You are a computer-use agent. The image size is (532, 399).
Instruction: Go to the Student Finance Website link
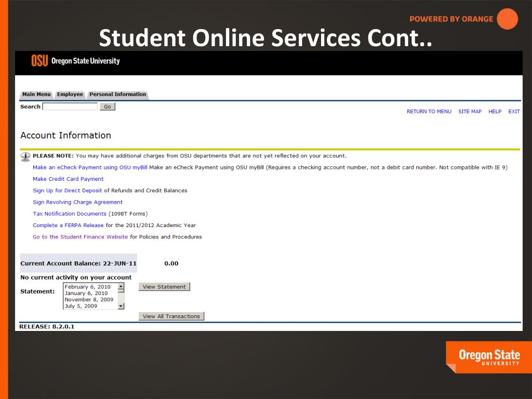tap(81, 236)
